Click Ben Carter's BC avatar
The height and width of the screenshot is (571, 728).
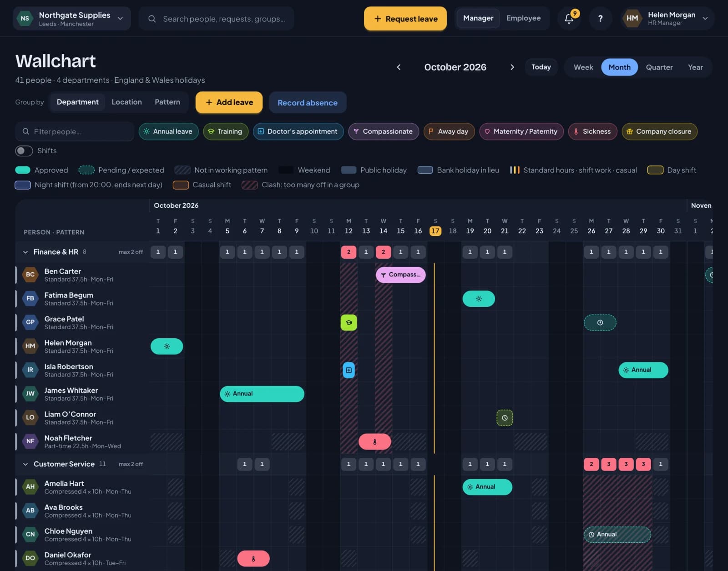pyautogui.click(x=30, y=275)
